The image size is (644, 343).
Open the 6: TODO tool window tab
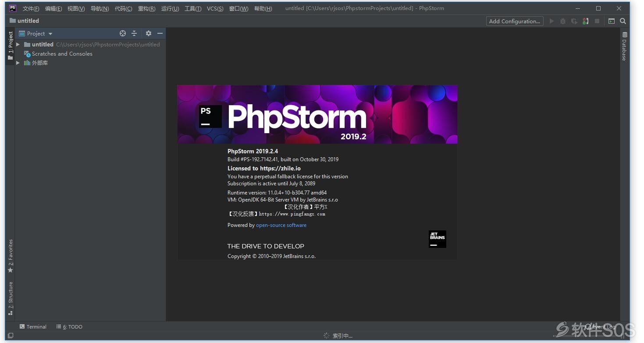click(x=69, y=326)
